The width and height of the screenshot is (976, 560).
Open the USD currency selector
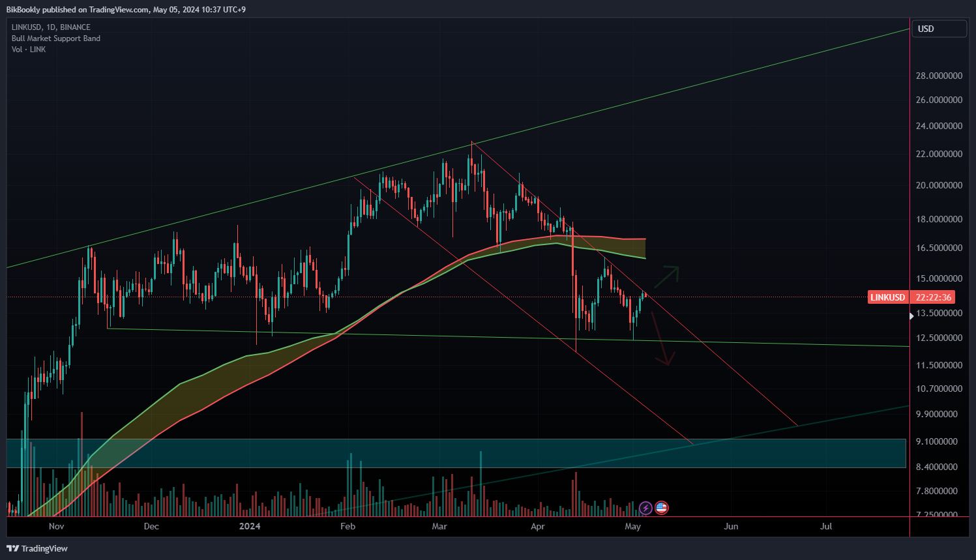[939, 29]
